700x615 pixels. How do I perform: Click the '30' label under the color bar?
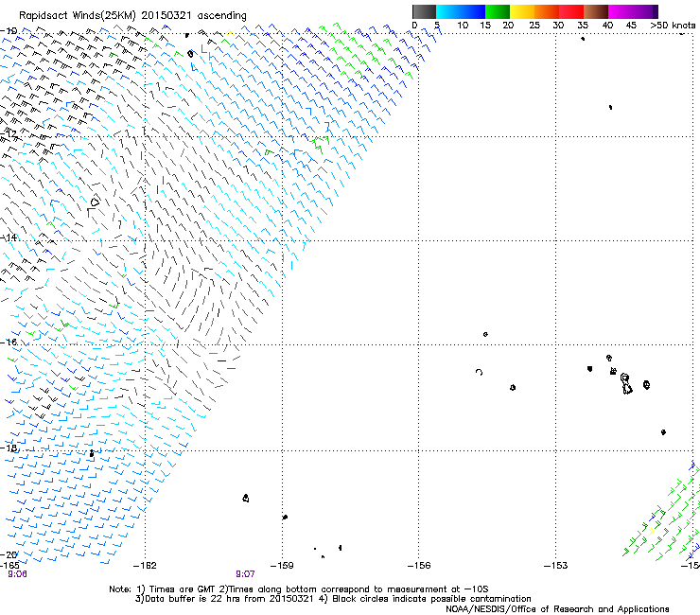pos(558,26)
